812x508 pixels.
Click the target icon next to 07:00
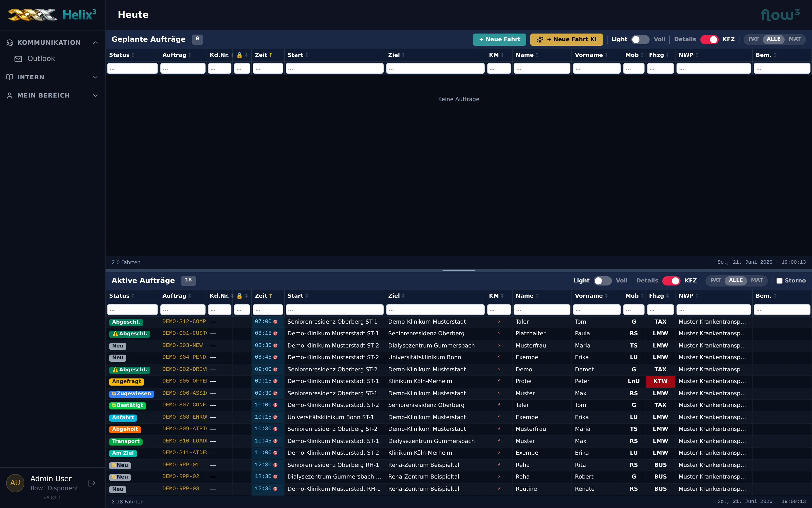click(x=276, y=322)
